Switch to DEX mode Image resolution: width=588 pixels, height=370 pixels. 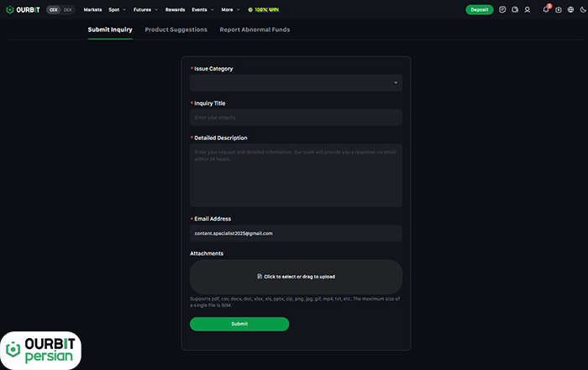(67, 10)
